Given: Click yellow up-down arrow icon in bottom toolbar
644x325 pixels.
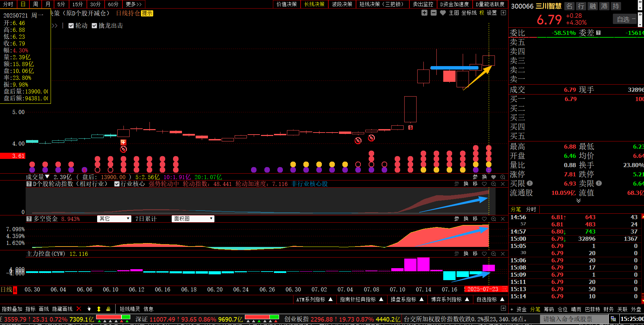Looking at the screenshot, I should point(99,309).
